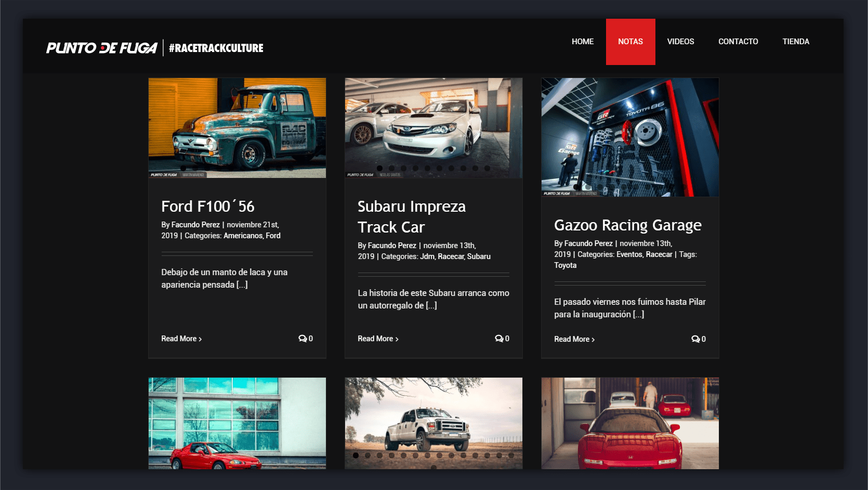Click author Facundo Perez on Ford post
Screen dimensions: 868x490
pos(195,225)
